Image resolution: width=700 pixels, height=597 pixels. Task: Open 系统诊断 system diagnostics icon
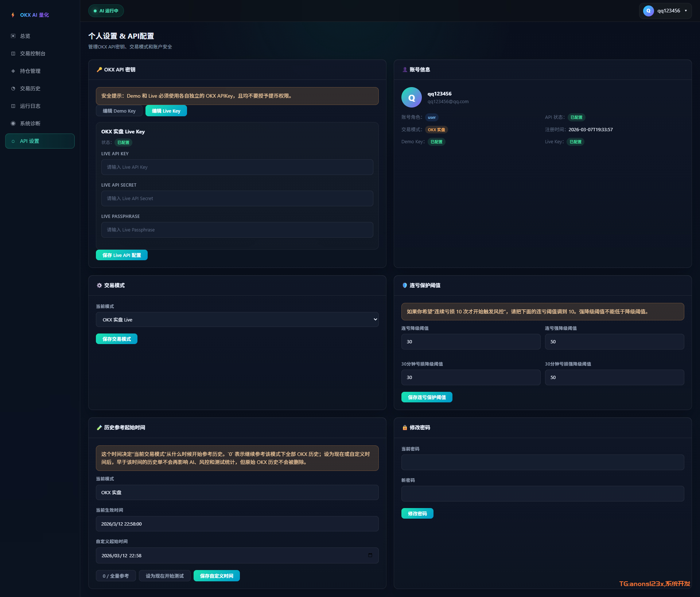pos(13,124)
